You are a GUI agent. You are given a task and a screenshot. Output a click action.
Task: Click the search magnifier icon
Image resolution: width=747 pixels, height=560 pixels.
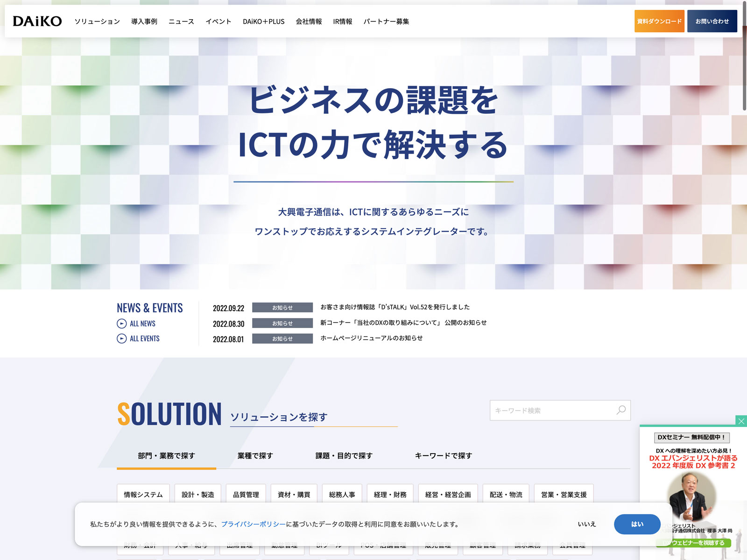[621, 410]
